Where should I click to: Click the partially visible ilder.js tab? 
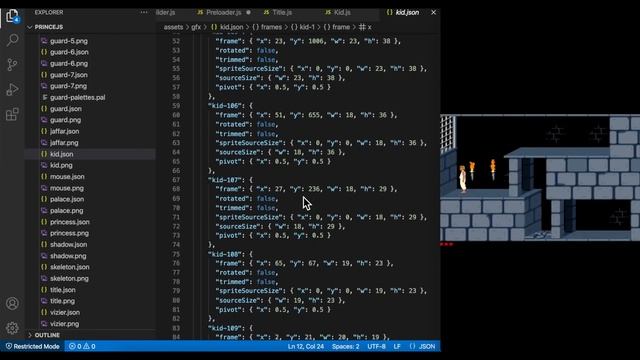point(165,12)
